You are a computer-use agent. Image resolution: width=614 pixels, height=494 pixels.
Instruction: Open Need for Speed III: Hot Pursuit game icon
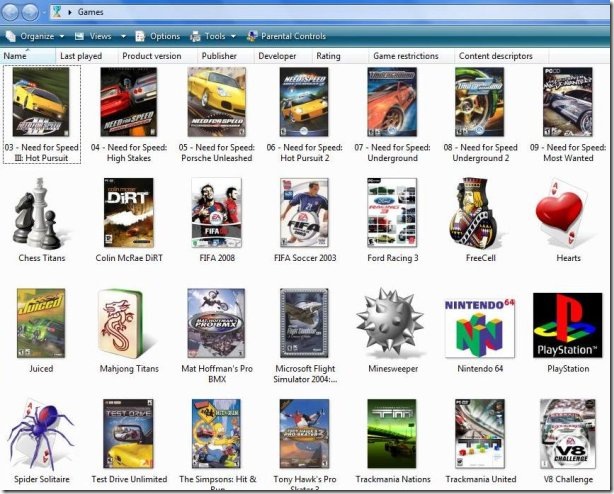point(41,102)
